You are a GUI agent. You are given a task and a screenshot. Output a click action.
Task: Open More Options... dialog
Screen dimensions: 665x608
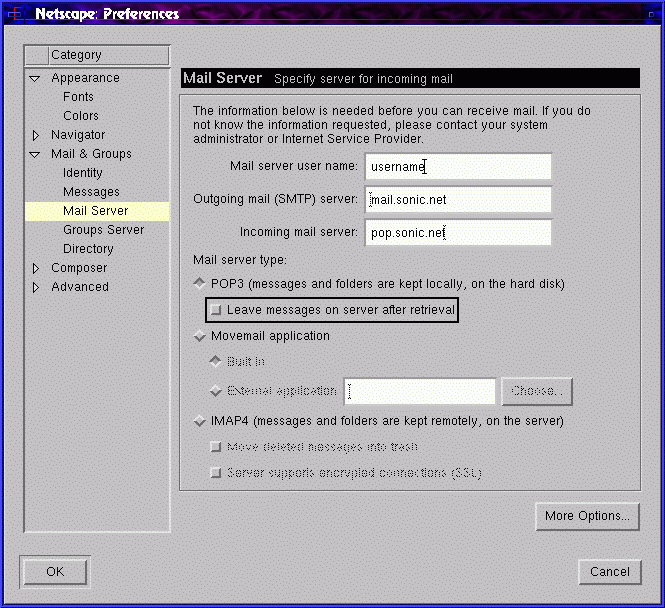tap(587, 516)
